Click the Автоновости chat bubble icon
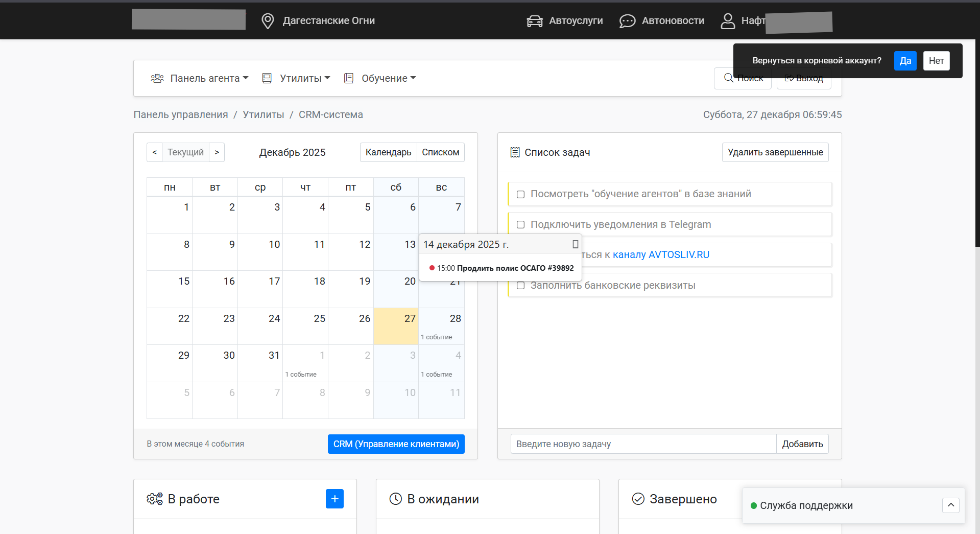The width and height of the screenshot is (980, 534). [627, 21]
